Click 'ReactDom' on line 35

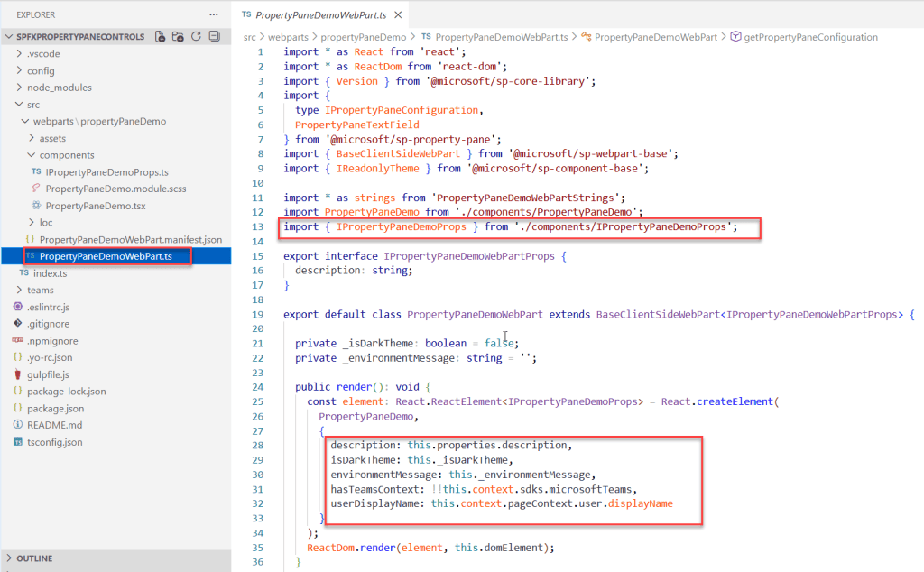click(330, 548)
